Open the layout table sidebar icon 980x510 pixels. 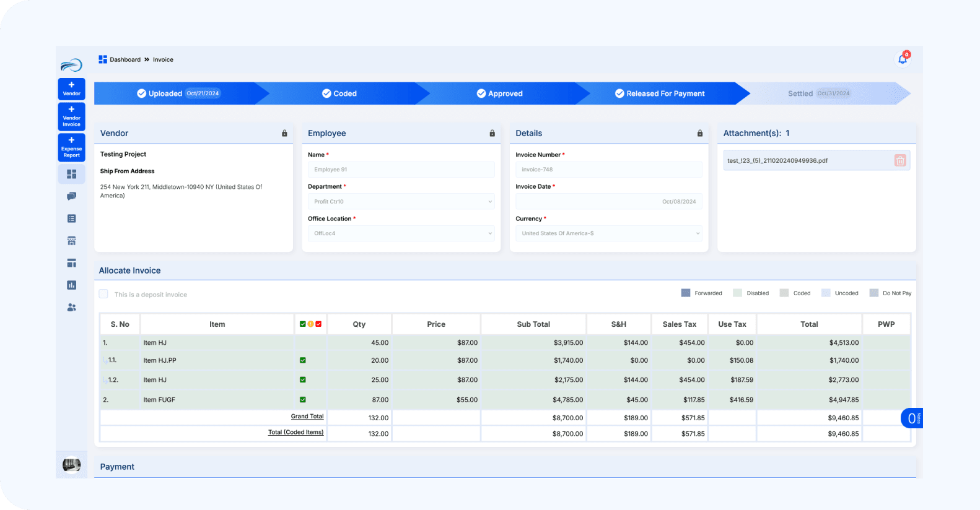click(72, 263)
